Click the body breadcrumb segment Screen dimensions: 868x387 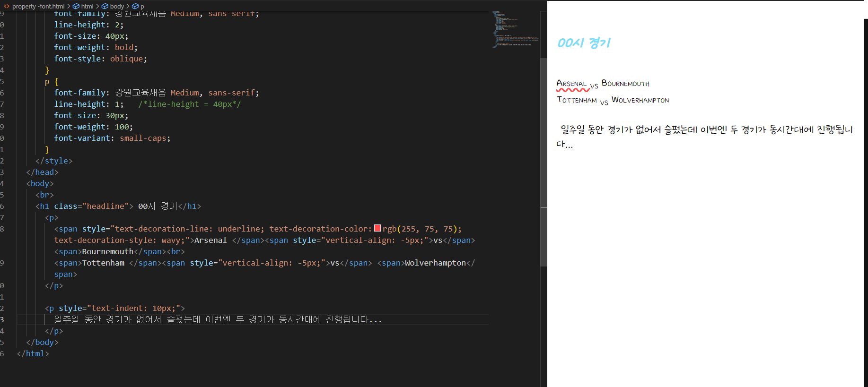point(117,6)
